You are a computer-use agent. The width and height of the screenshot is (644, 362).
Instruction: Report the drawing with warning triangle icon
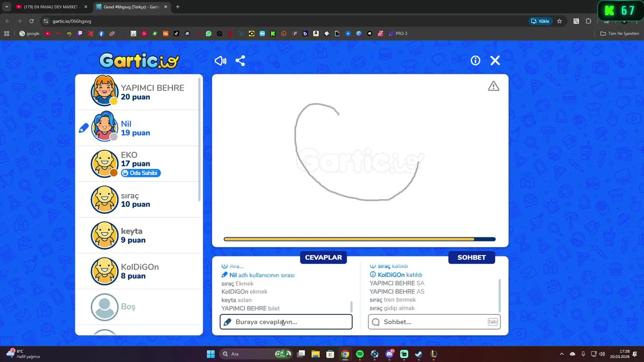pyautogui.click(x=494, y=86)
